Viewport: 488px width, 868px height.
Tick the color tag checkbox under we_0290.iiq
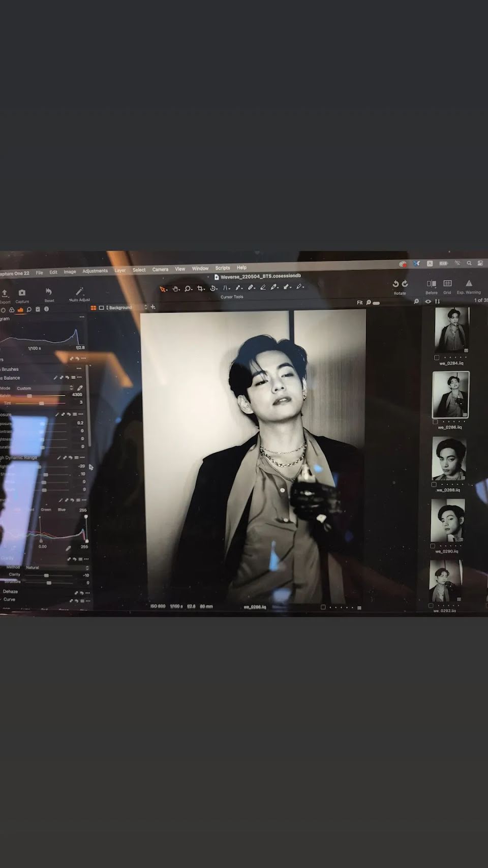click(432, 546)
